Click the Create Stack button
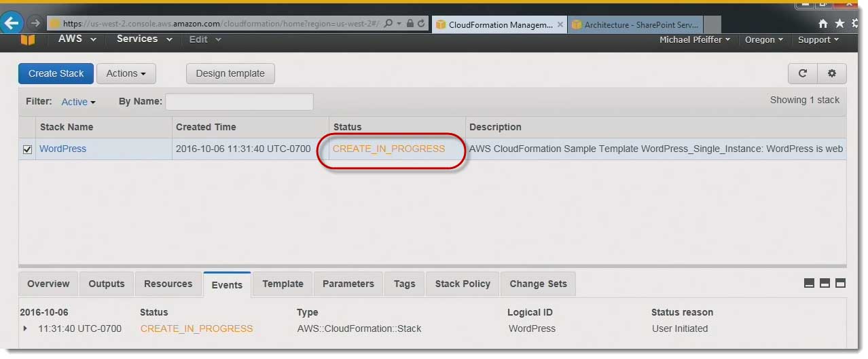 coord(56,74)
